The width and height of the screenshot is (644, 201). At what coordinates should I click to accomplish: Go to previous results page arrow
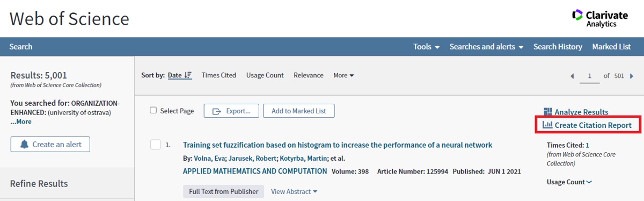point(572,76)
